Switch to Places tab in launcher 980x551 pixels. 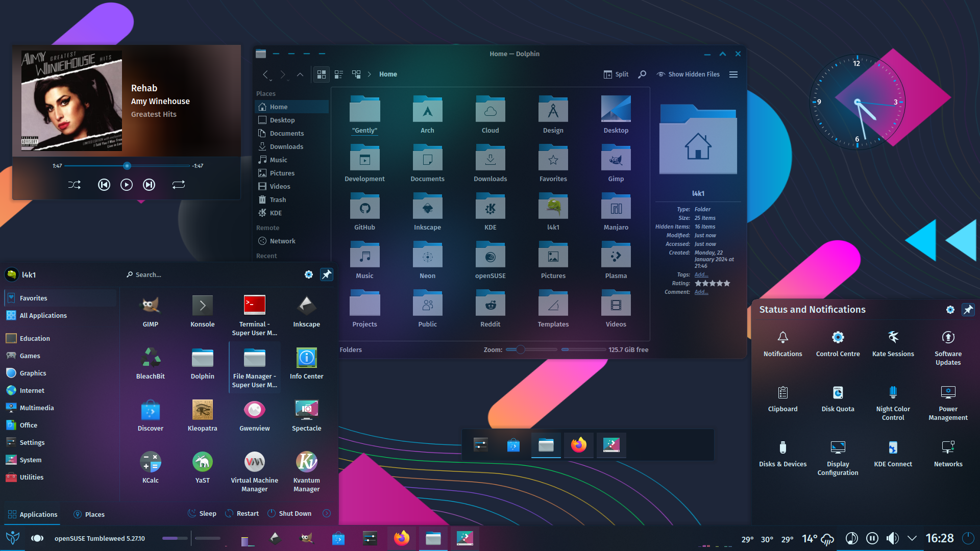click(x=89, y=514)
